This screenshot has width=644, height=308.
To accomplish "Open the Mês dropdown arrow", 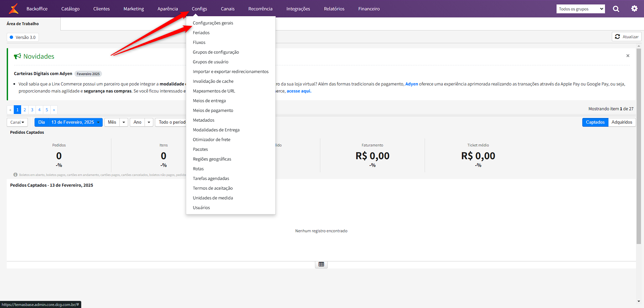I will pos(124,122).
